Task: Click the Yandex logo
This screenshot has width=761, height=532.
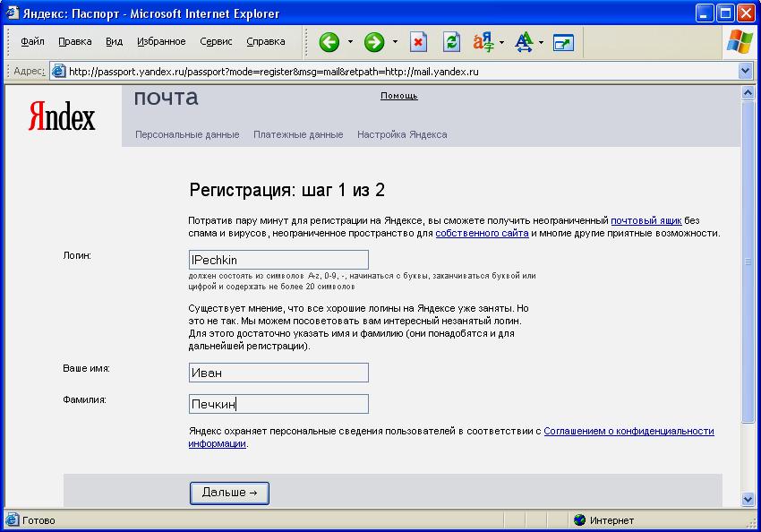Action: point(62,116)
